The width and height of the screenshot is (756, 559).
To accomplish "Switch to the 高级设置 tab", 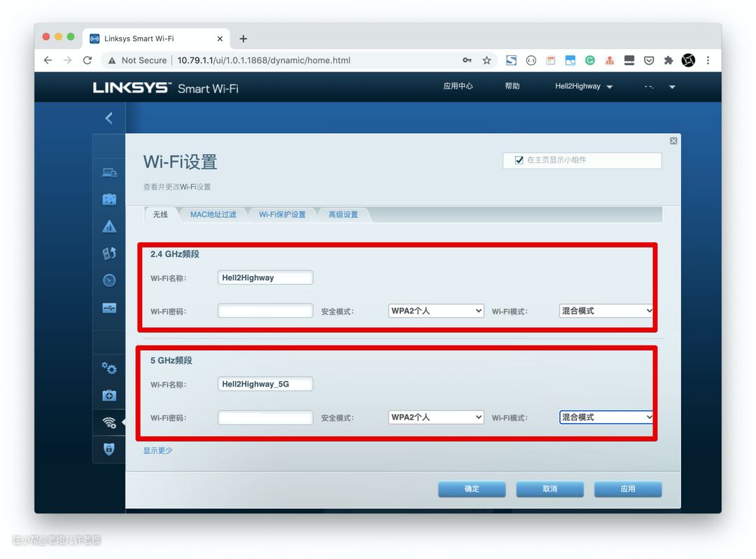I will click(x=343, y=214).
